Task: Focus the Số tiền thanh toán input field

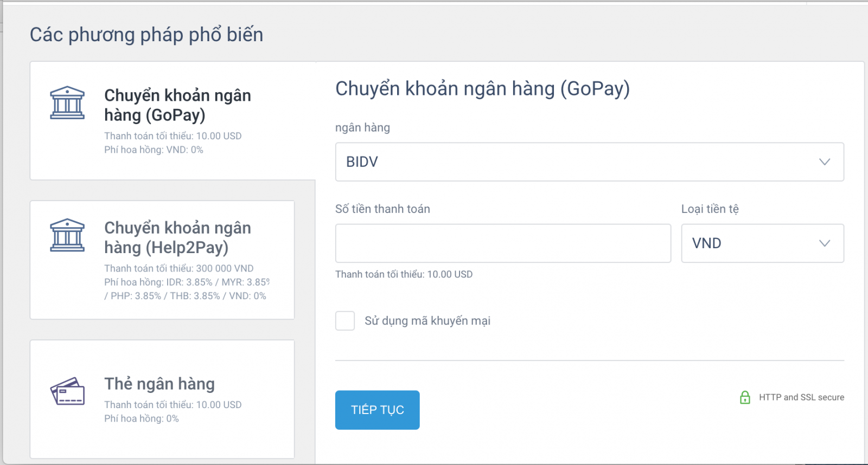Action: [503, 243]
